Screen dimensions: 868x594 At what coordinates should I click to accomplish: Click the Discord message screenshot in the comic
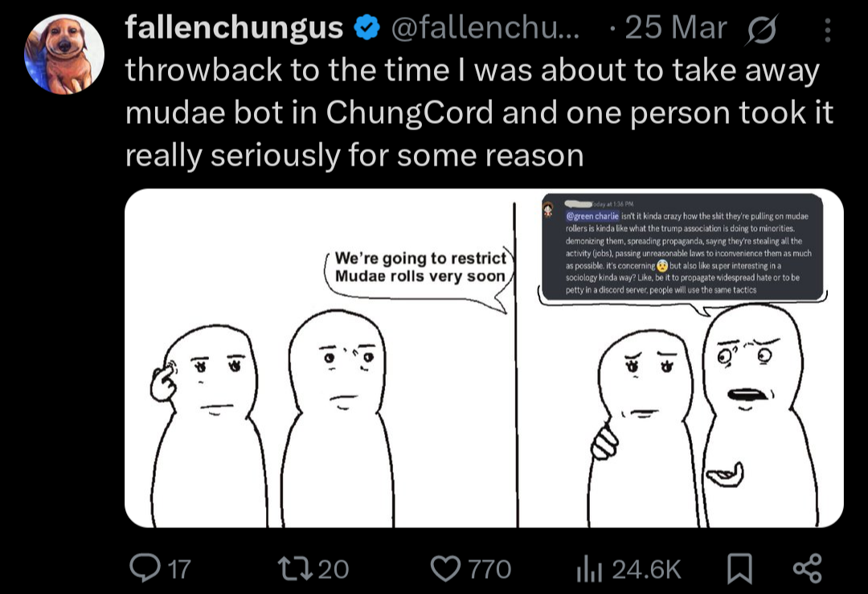[x=682, y=247]
